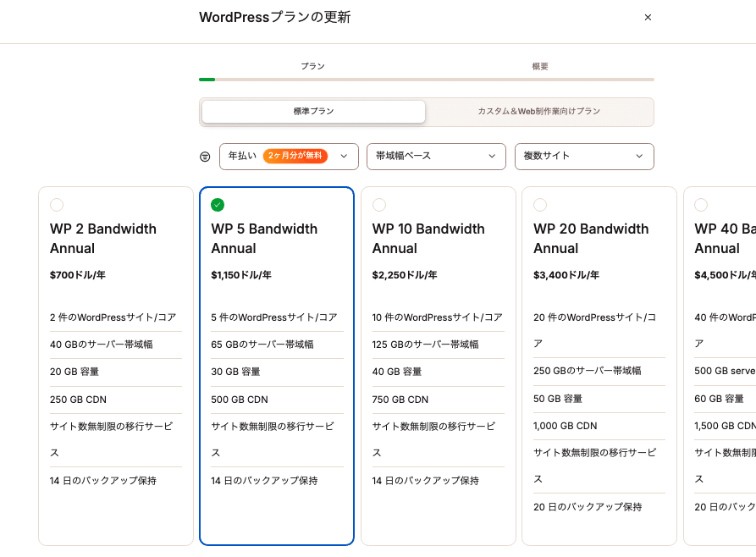Close the WordPressプランの更新 dialog
This screenshot has width=756, height=557.
648,17
